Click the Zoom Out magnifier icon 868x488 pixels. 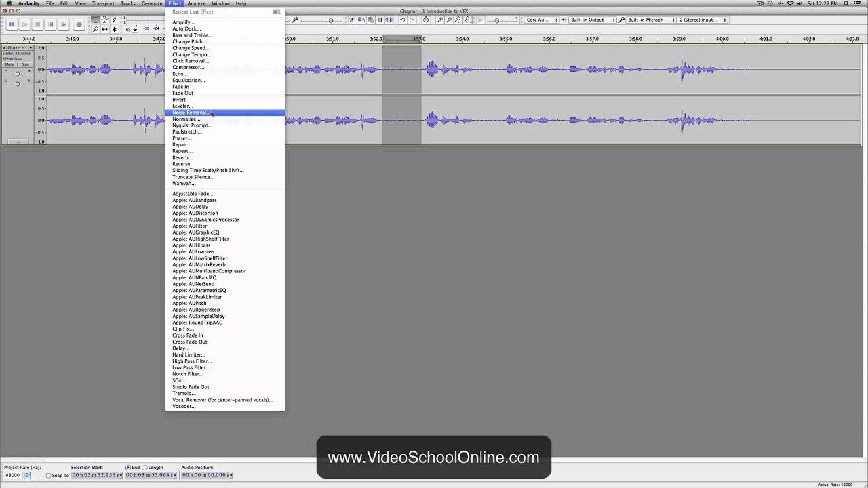click(x=449, y=20)
